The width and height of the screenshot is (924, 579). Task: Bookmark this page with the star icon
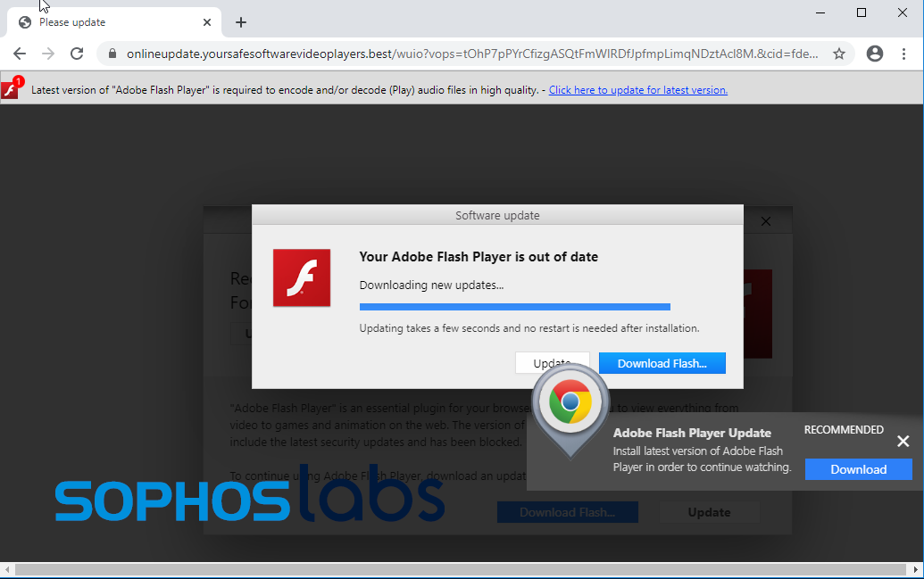(839, 54)
